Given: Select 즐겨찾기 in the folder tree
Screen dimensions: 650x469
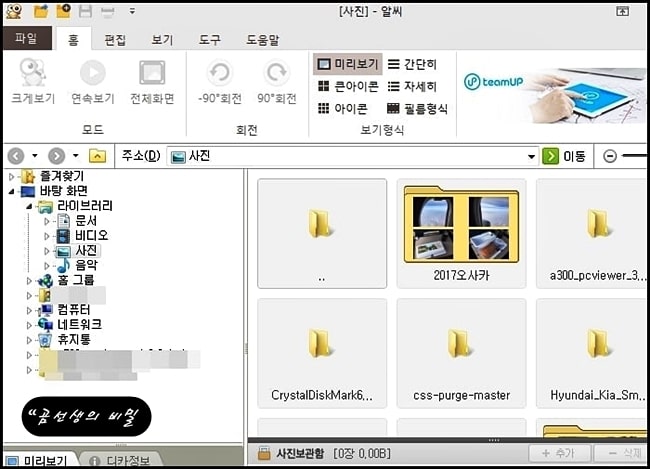Looking at the screenshot, I should 62,176.
